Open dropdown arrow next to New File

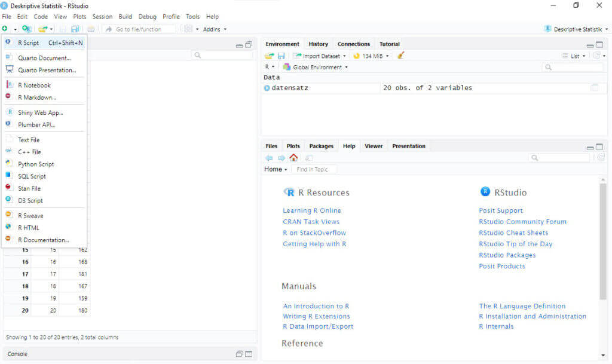[x=15, y=29]
